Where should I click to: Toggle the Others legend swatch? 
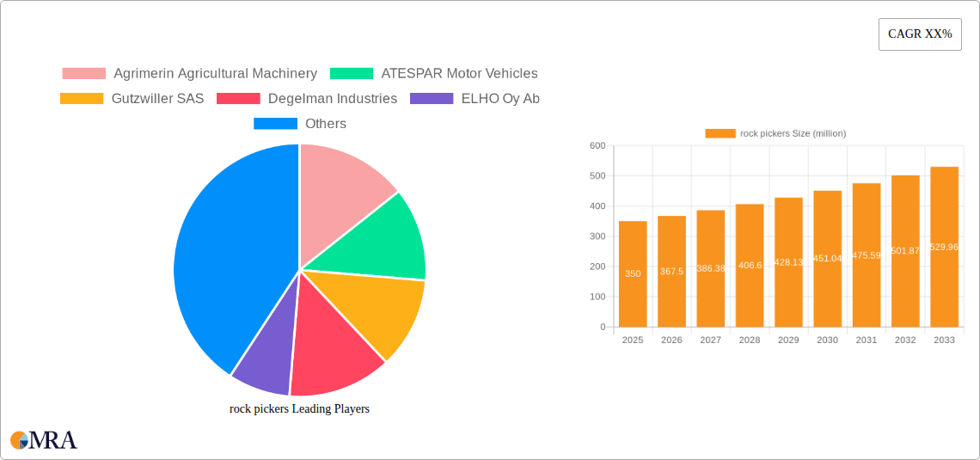[275, 124]
